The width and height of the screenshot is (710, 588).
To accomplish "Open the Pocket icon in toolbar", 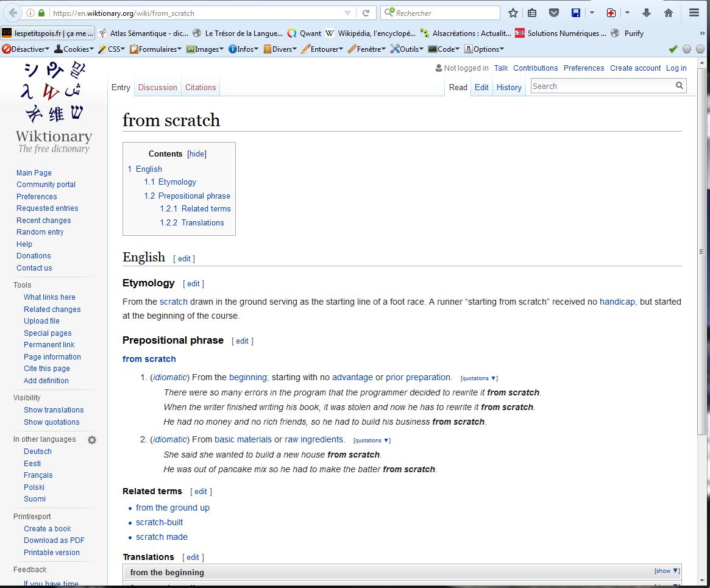I will tap(553, 13).
